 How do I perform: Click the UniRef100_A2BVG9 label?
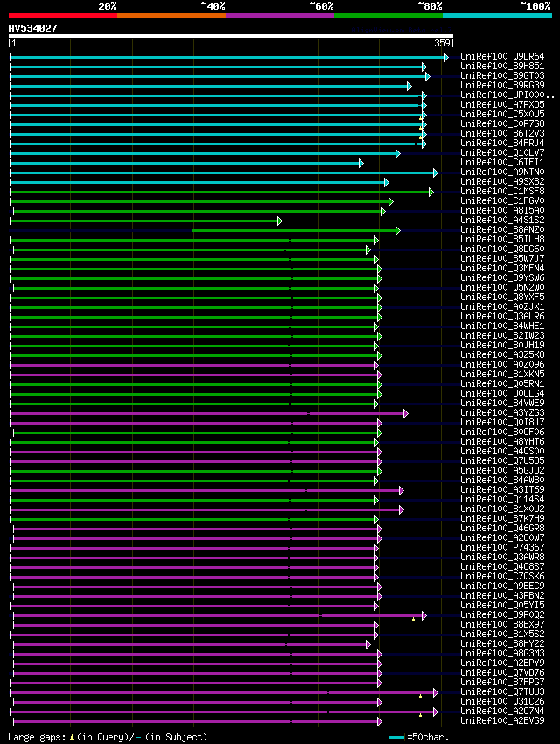click(x=502, y=721)
